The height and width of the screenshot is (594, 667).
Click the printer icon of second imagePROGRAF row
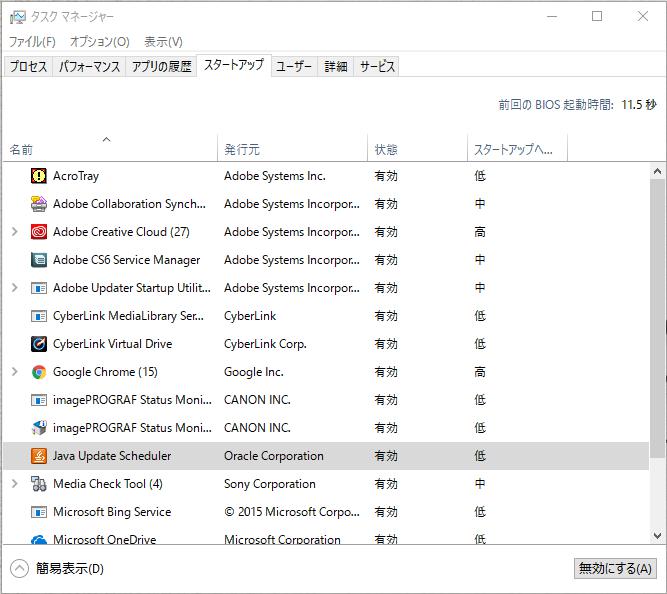(39, 428)
